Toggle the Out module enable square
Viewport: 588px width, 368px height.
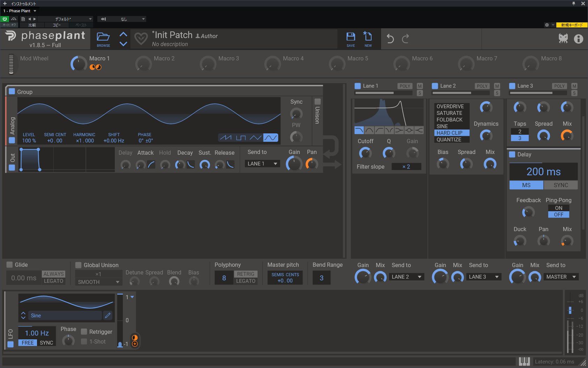point(12,168)
